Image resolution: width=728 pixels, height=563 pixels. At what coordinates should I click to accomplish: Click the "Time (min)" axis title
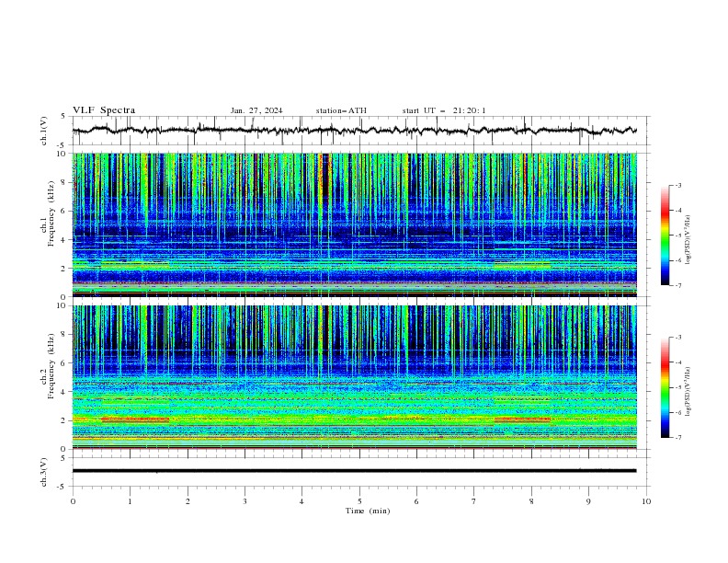(x=368, y=511)
